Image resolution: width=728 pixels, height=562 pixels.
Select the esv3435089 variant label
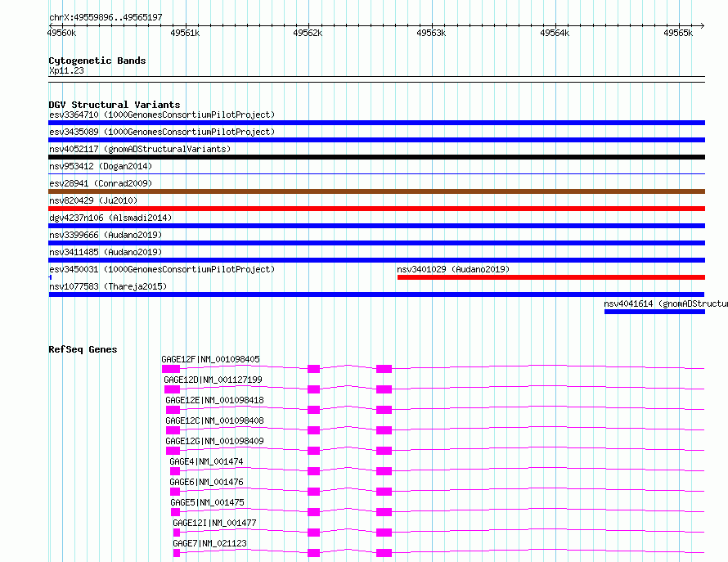(162, 132)
